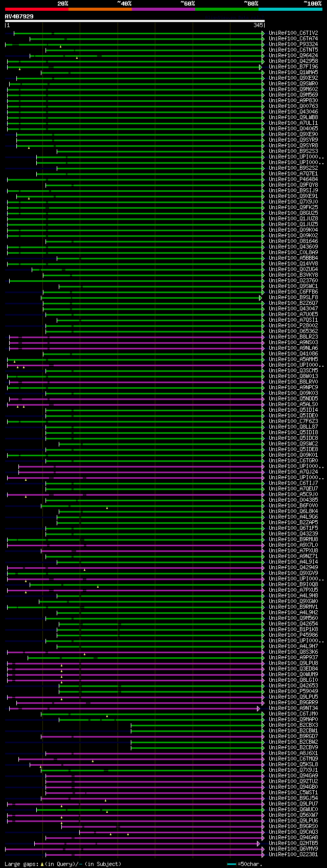The image size is (327, 868).
Task: Click the query end position 345
Action: 258,25
